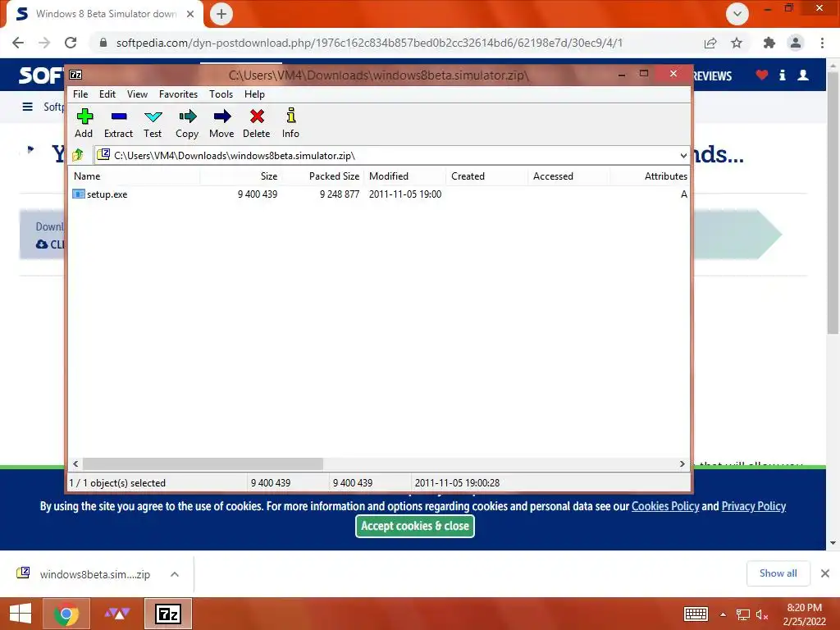Click the Softpedia user account icon
This screenshot has width=840, height=630.
[803, 75]
